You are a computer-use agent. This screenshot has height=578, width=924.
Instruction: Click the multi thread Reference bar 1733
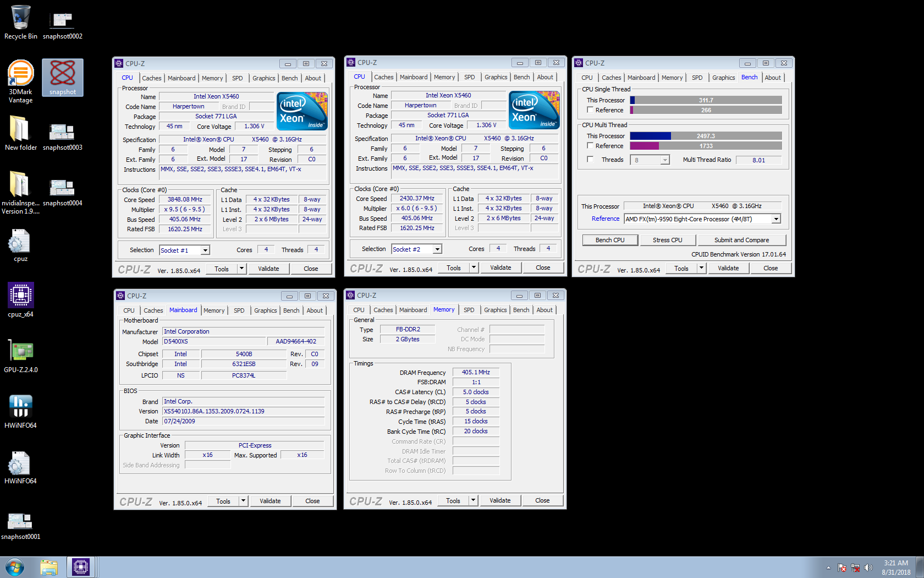coord(706,146)
